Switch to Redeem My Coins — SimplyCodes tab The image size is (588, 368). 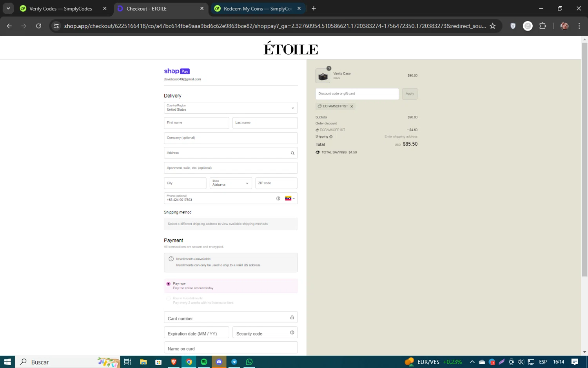click(x=258, y=8)
